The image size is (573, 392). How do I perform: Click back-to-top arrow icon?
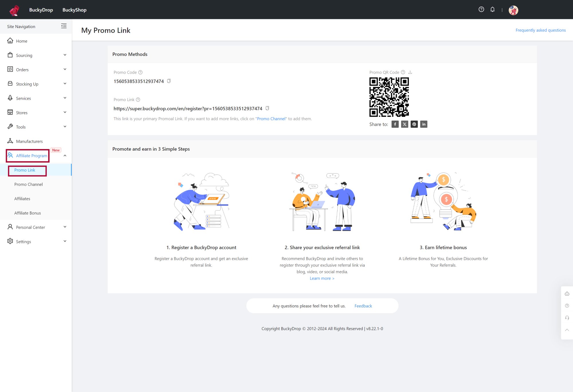(567, 330)
